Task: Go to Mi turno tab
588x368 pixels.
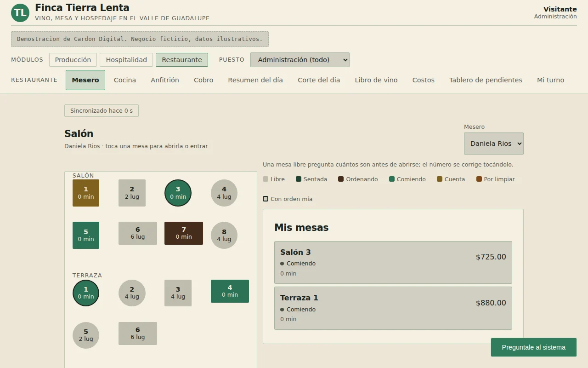Action: coord(550,80)
